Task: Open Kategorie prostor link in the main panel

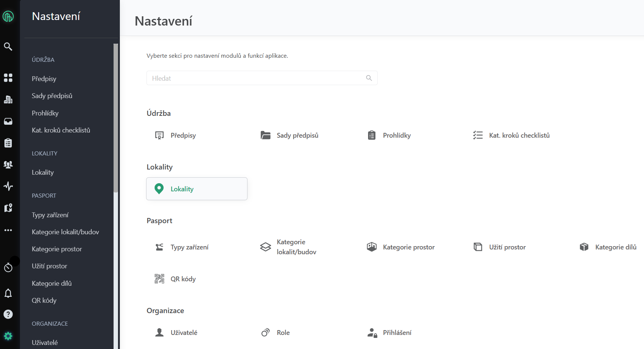Action: [409, 247]
